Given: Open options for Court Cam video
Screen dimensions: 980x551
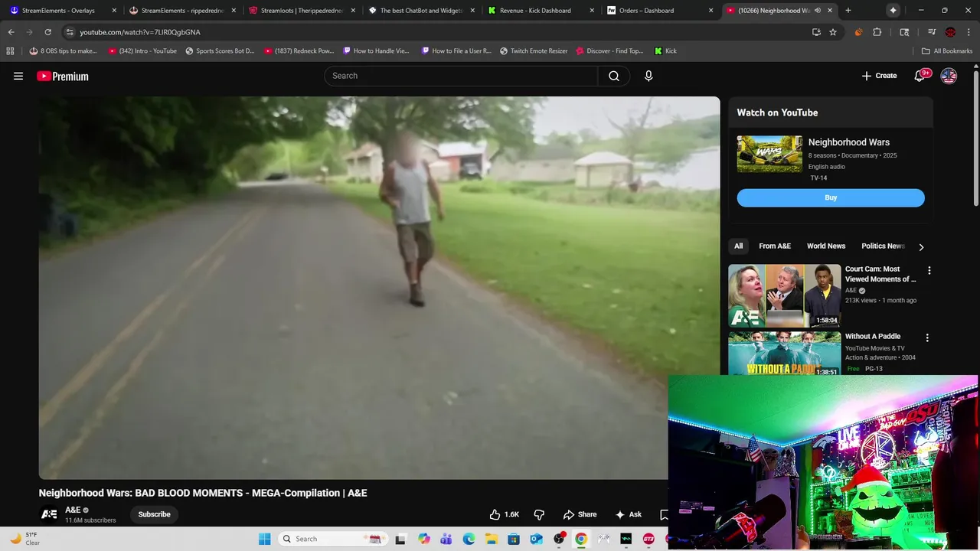Looking at the screenshot, I should (929, 271).
